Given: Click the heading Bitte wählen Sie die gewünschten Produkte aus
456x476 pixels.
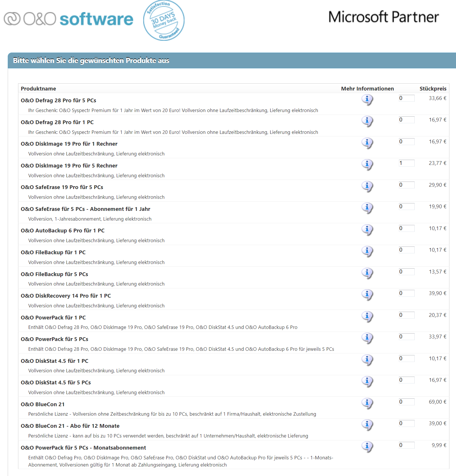Looking at the screenshot, I should point(91,60).
